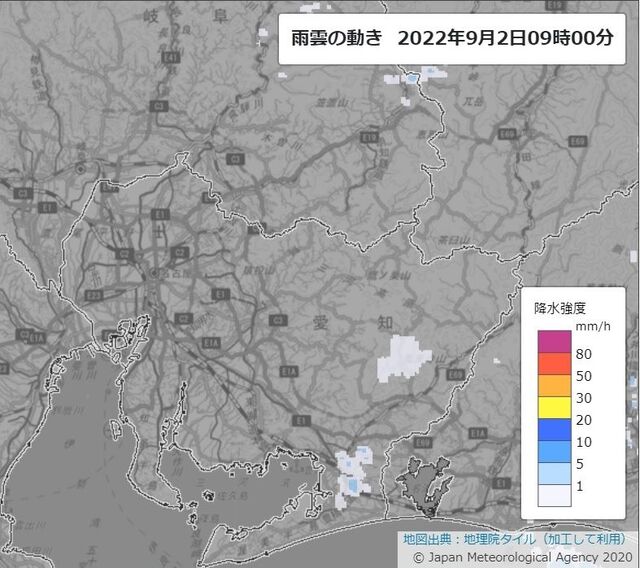Click the legend value 30

click(x=584, y=398)
